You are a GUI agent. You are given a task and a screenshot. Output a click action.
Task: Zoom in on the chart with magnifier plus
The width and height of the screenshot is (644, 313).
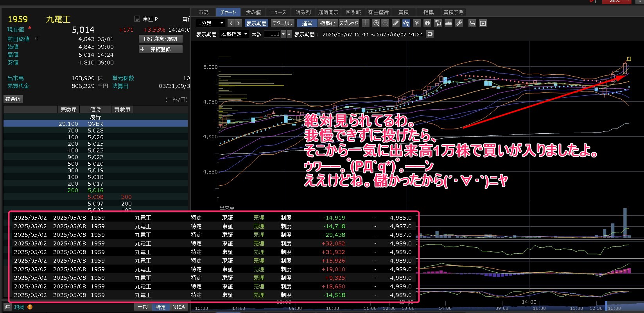(x=376, y=23)
